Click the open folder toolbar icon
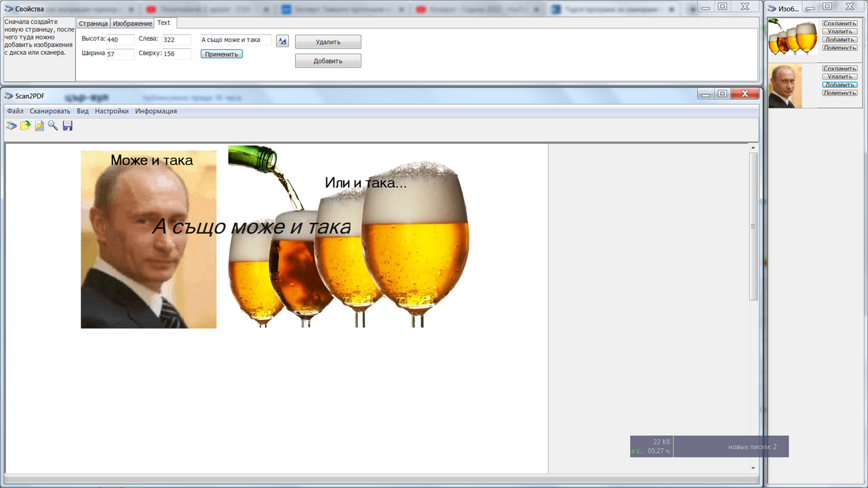Viewport: 868px width, 488px height. [25, 125]
